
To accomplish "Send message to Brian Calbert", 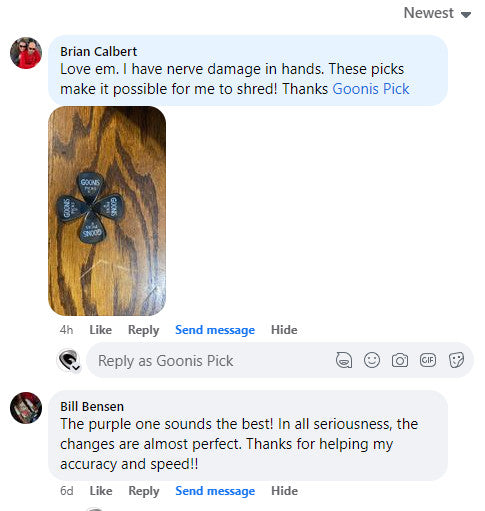I will pos(215,330).
